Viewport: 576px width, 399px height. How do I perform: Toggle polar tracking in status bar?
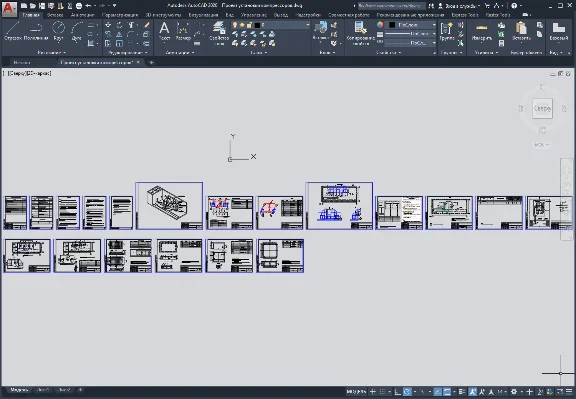click(x=407, y=392)
